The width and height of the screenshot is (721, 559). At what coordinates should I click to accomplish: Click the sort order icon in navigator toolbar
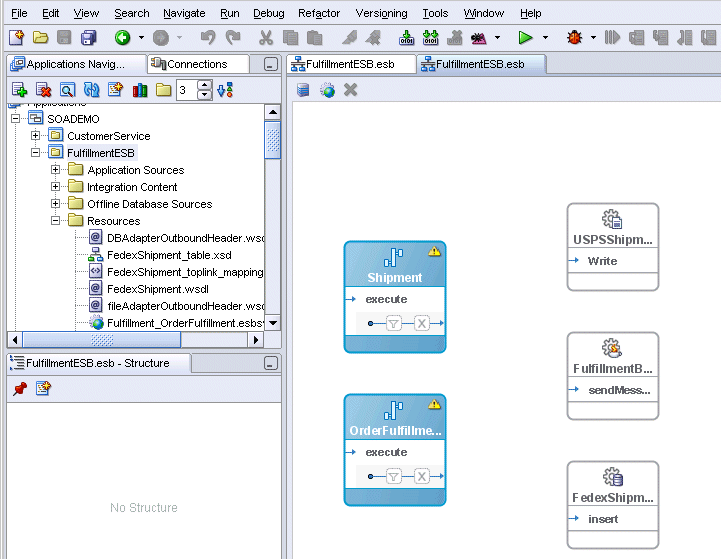[225, 90]
